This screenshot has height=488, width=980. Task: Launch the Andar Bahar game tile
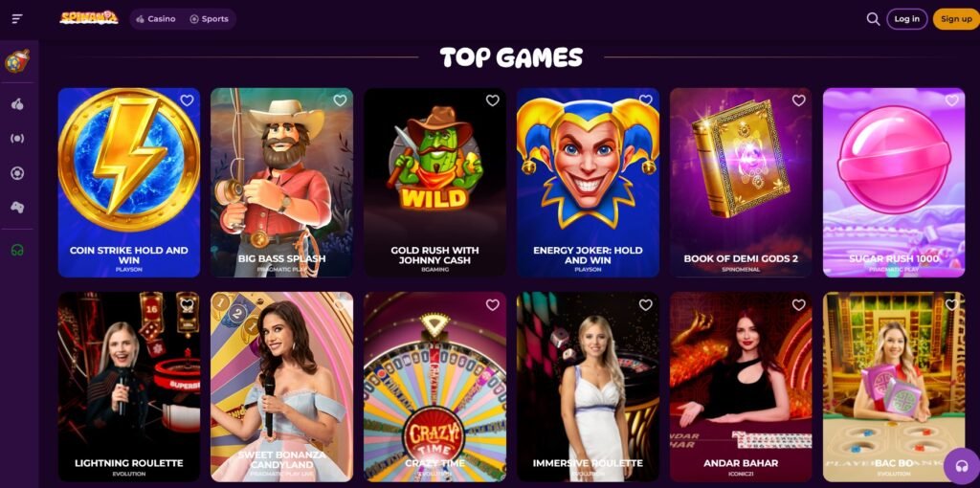tap(741, 387)
